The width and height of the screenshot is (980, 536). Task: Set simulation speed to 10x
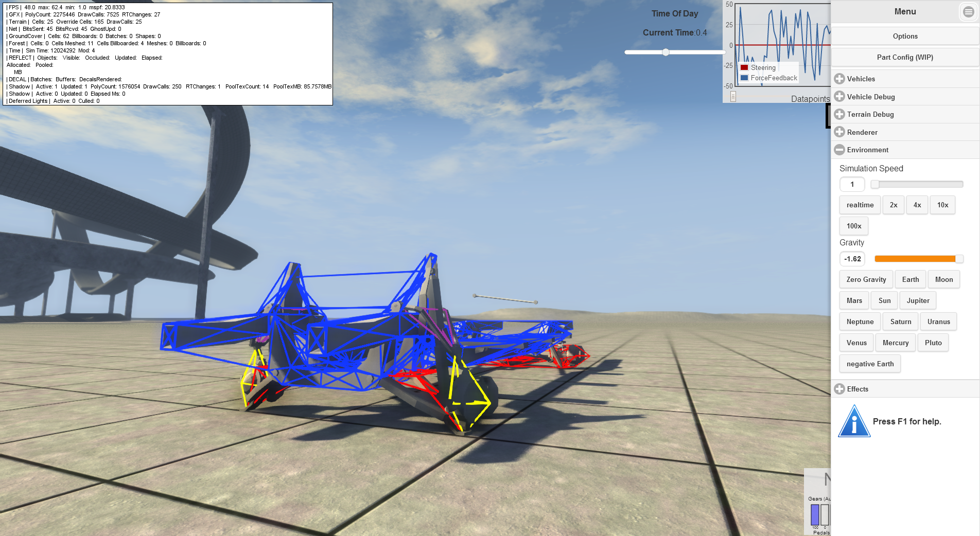click(942, 205)
